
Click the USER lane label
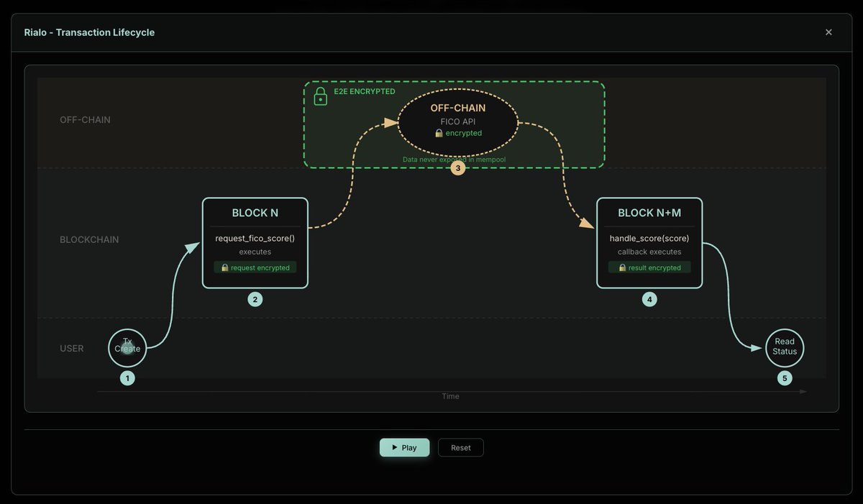pos(72,349)
